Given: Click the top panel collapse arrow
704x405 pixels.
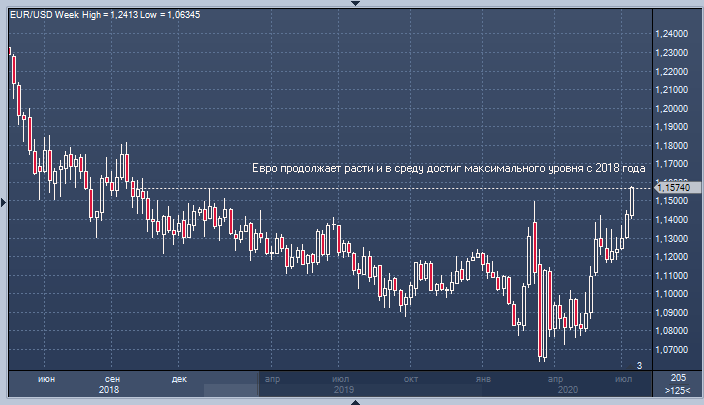Looking at the screenshot, I should coord(352,3).
